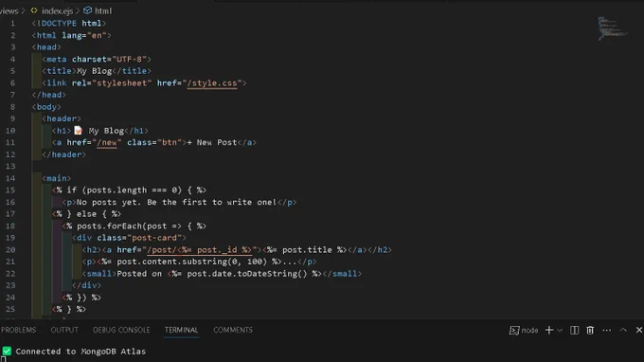
Task: Click the DOCTYPE declaration on line 1
Action: click(68, 24)
